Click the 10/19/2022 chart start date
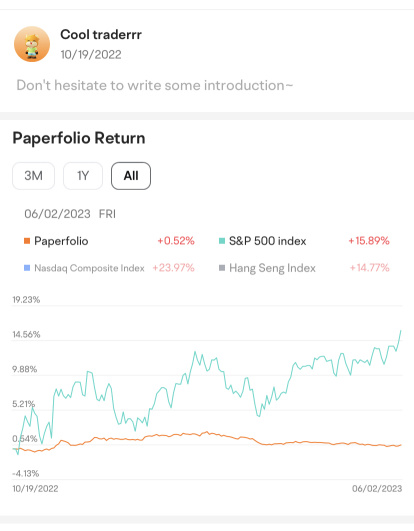Screen dimensions: 414x531 [35, 489]
